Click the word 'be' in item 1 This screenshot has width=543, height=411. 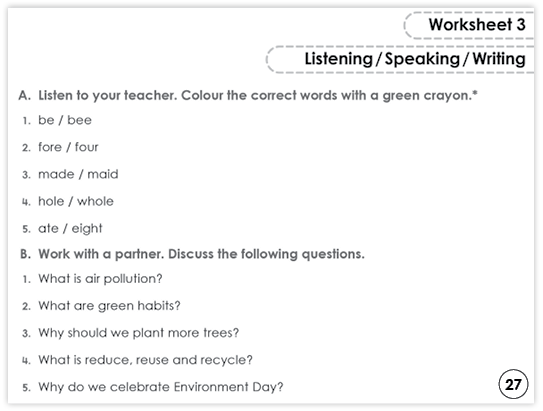(x=46, y=120)
